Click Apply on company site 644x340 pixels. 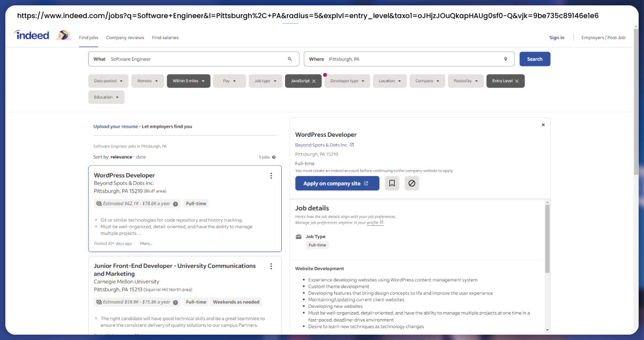click(x=337, y=183)
